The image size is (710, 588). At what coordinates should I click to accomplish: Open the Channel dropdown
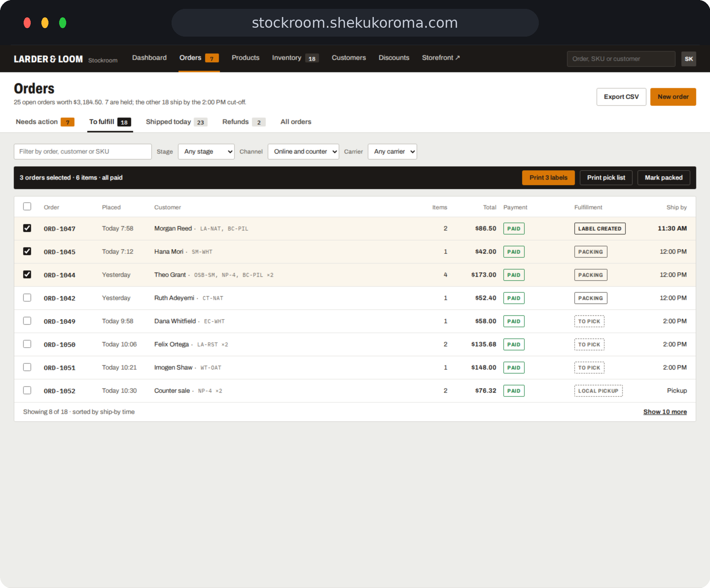pos(303,152)
